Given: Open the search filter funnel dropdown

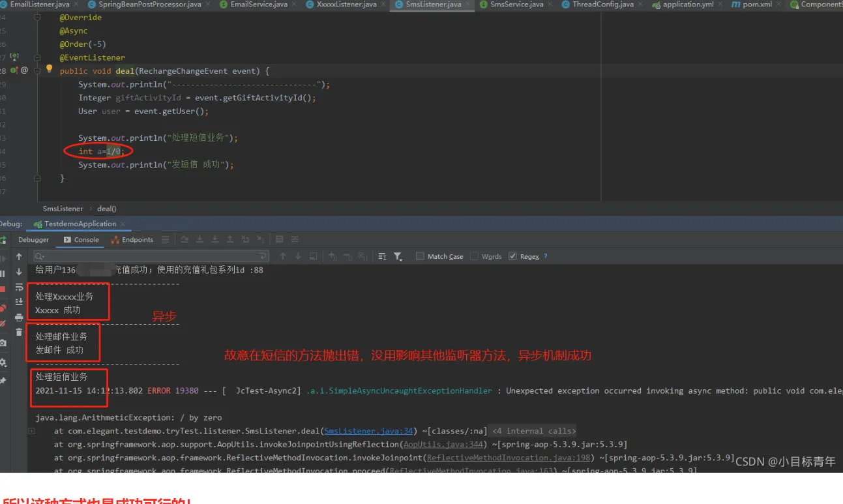Looking at the screenshot, I should click(398, 257).
